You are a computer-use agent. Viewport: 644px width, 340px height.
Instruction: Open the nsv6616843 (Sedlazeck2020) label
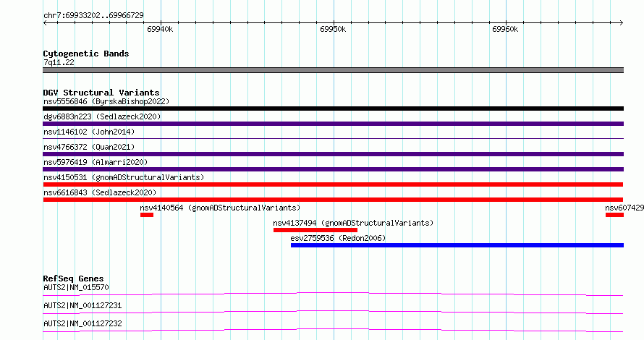[x=100, y=192]
